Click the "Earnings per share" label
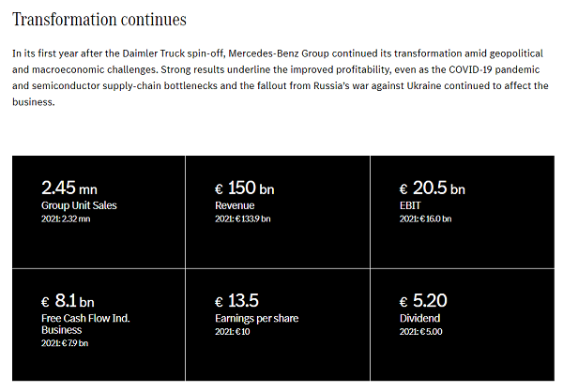Viewport: 563px width, 392px height. pyautogui.click(x=257, y=318)
